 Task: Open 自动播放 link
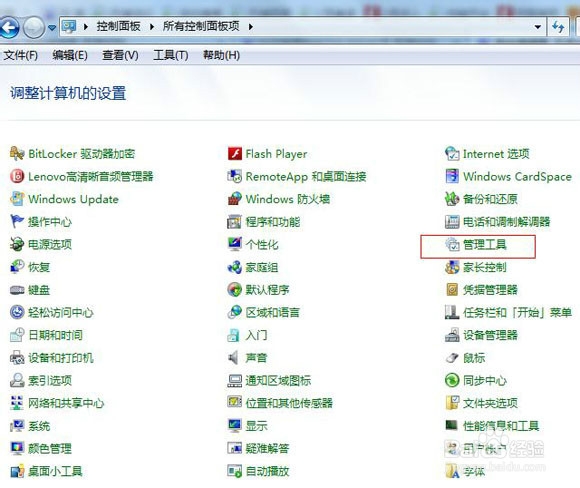267,471
